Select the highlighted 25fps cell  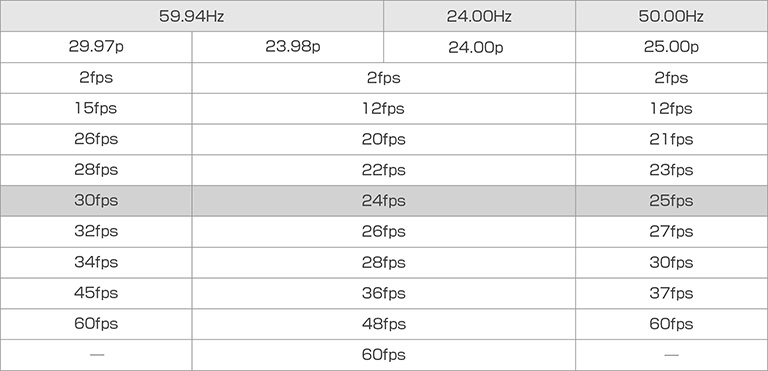672,201
